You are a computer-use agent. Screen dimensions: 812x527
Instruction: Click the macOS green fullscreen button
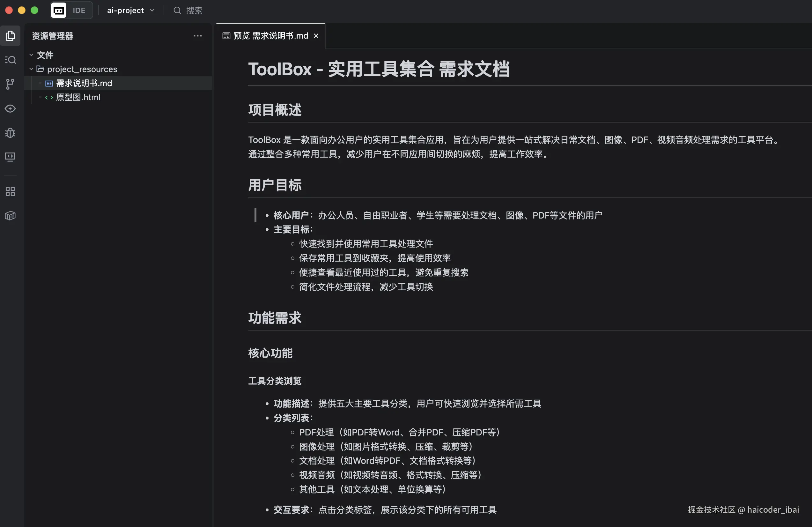coord(34,10)
